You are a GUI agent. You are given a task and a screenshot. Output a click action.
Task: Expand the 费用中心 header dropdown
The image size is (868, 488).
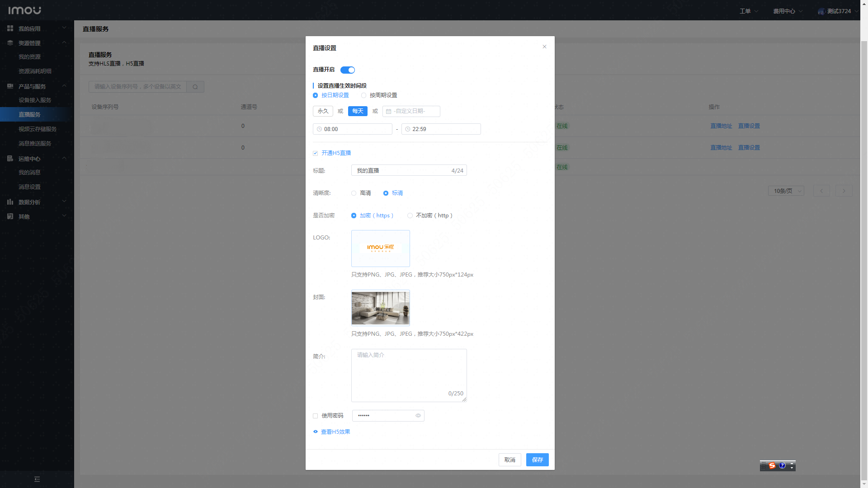pyautogui.click(x=788, y=11)
